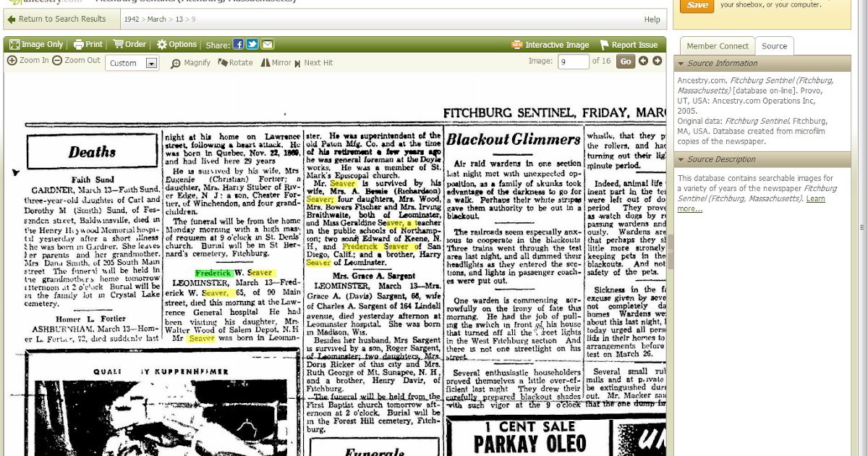Zoom Out of the newspaper image
Screen dimensions: 868x456
tap(77, 61)
